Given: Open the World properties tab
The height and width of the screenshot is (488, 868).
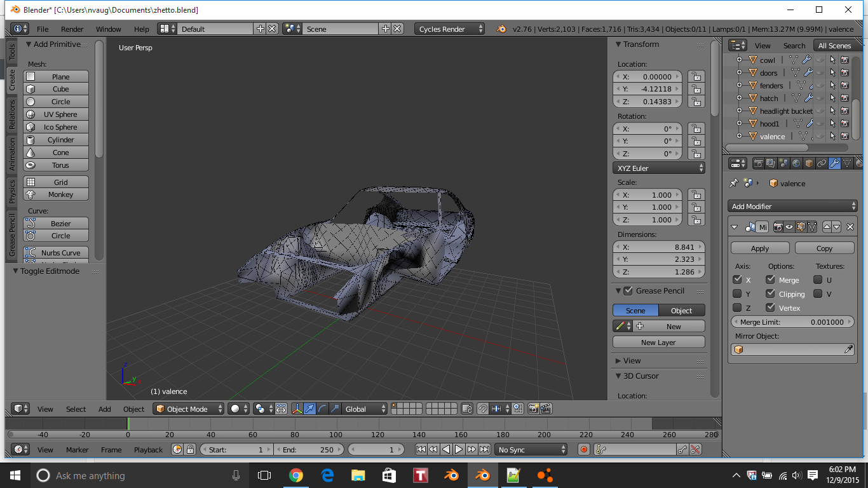Looking at the screenshot, I should [x=796, y=163].
